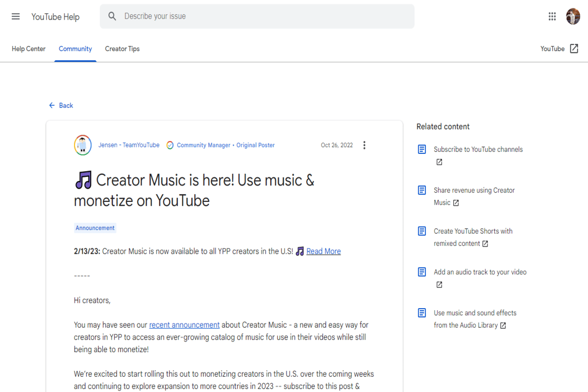588x392 pixels.
Task: Click document icon beside Create YouTube Shorts
Action: tap(422, 231)
